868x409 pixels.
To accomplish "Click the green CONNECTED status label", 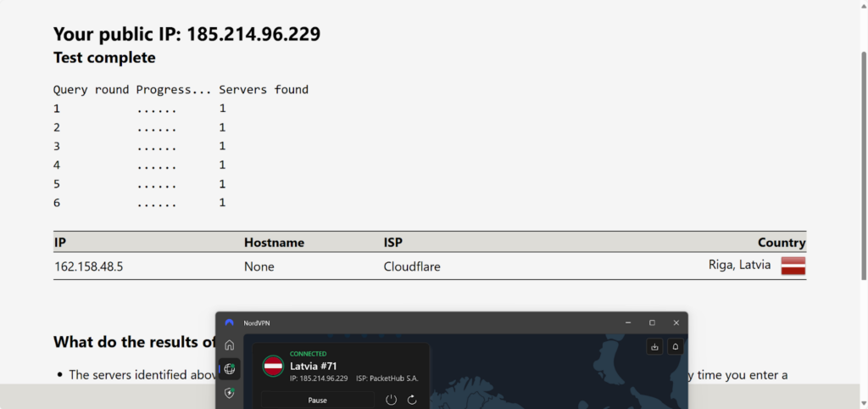I will coord(309,354).
